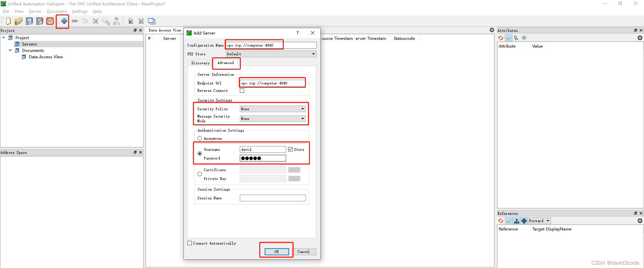
Task: Open the File menu
Action: pos(6,11)
